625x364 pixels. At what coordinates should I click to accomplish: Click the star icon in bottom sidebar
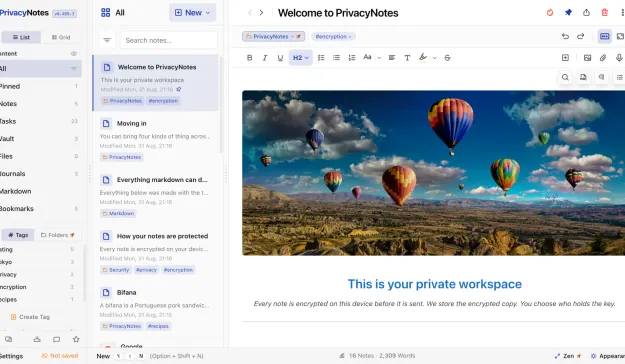[76, 339]
